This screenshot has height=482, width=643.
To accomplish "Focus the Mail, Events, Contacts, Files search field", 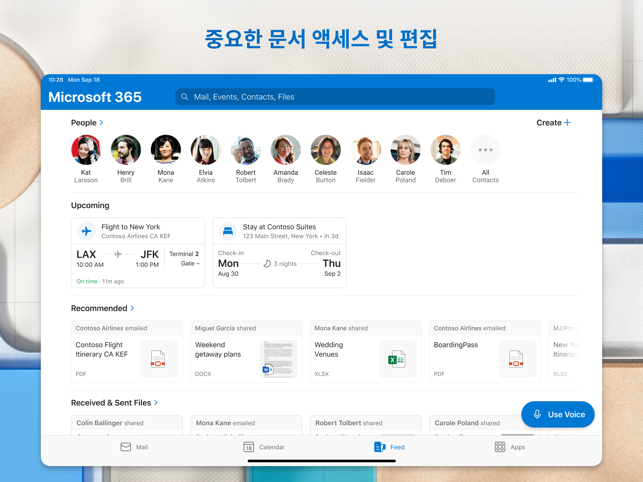I will tap(335, 97).
